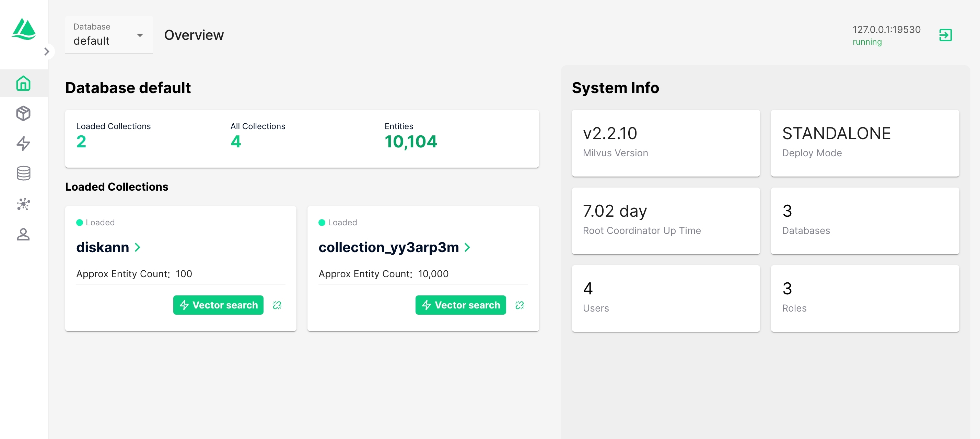Open the Vector search lightning icon

24,144
